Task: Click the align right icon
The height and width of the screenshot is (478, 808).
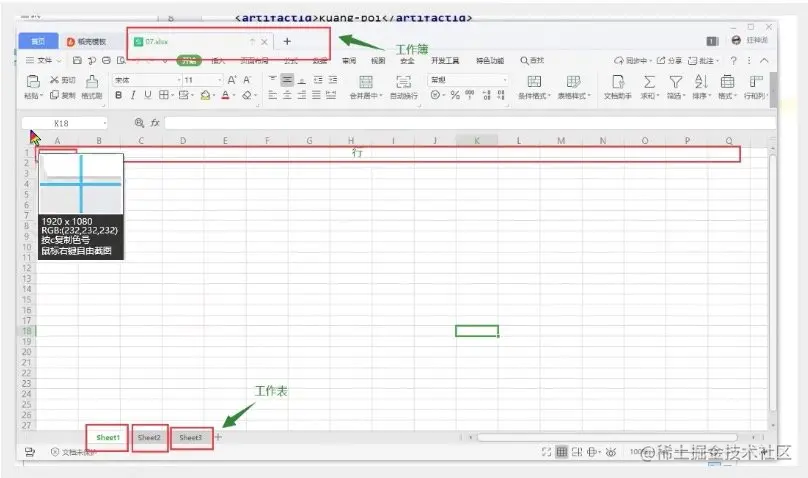Action: pyautogui.click(x=302, y=95)
